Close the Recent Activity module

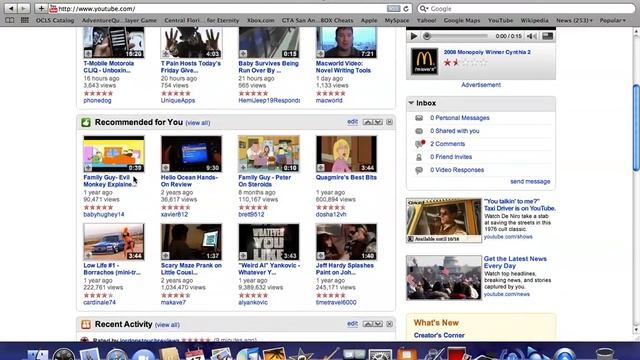pyautogui.click(x=389, y=324)
